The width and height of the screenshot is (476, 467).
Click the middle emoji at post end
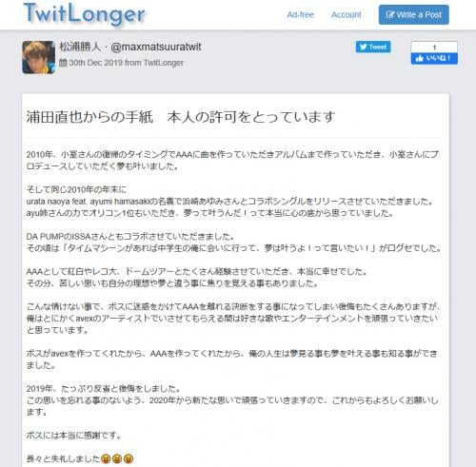point(117,458)
